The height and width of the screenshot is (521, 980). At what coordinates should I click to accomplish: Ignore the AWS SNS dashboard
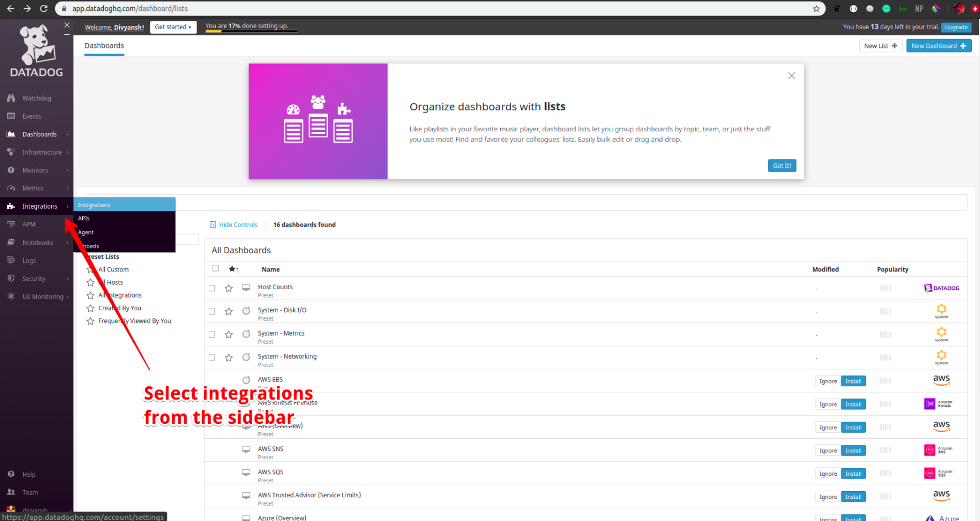(828, 450)
